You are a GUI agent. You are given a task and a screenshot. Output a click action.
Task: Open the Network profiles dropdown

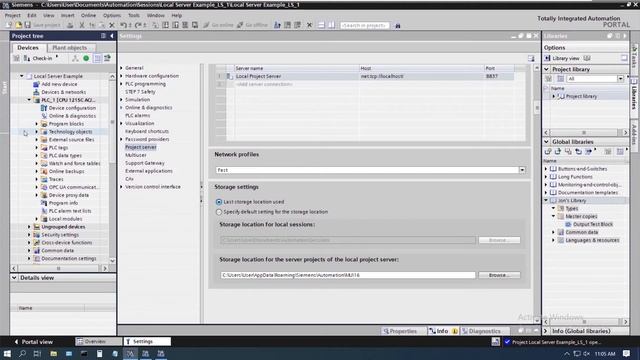[x=522, y=170]
